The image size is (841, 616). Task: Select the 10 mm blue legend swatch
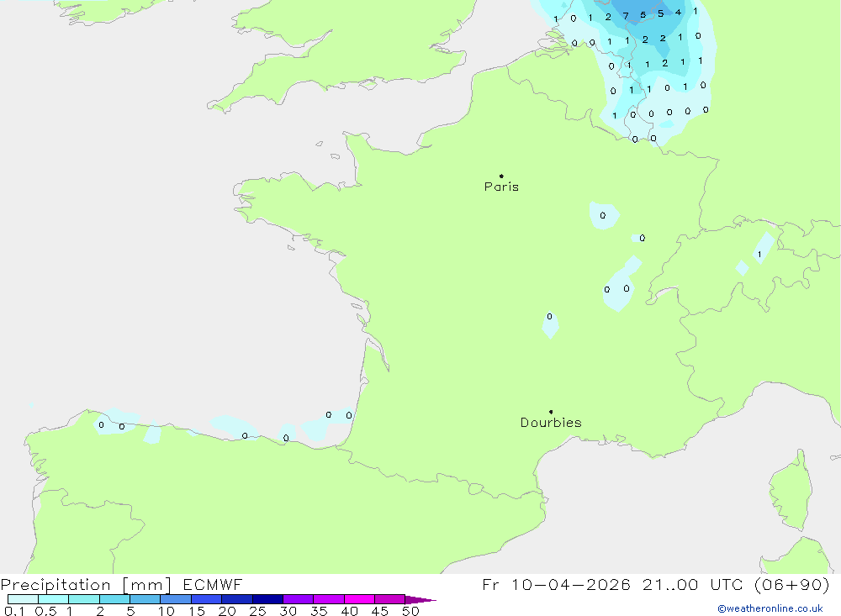coord(176,599)
